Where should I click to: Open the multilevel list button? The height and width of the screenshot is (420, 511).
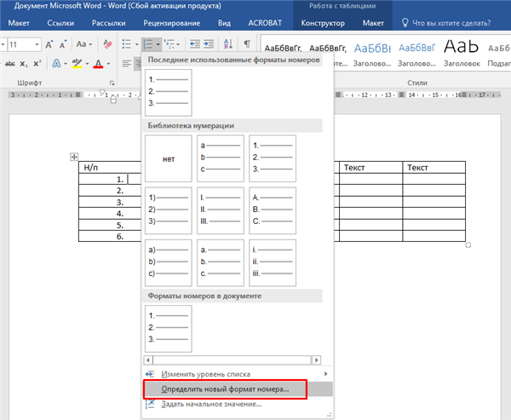[x=169, y=44]
